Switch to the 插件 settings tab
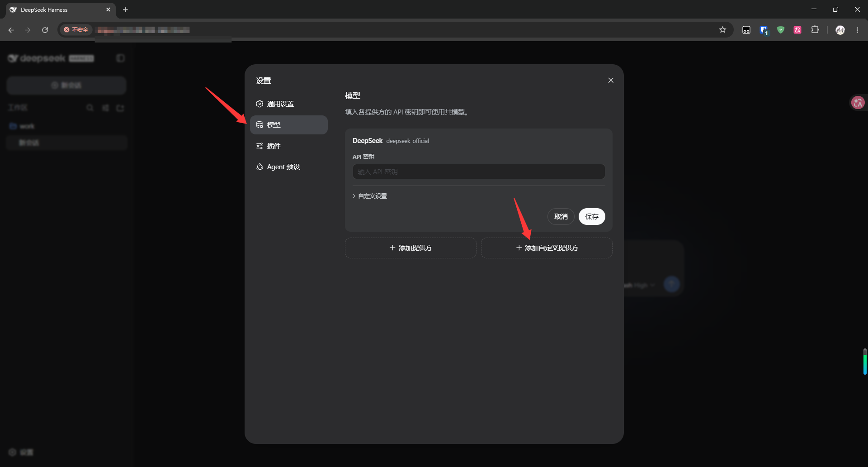 [288, 146]
